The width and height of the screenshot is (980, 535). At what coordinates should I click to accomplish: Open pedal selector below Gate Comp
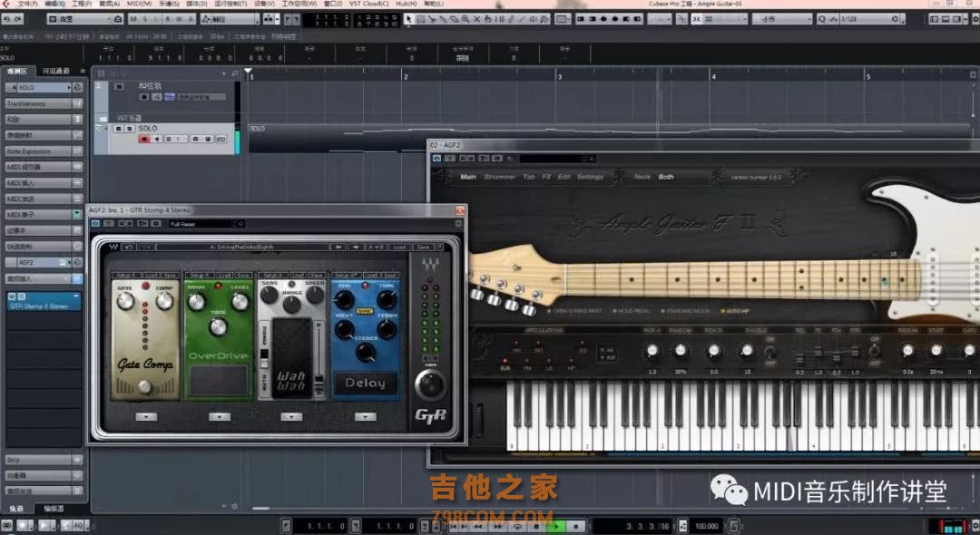[146, 416]
